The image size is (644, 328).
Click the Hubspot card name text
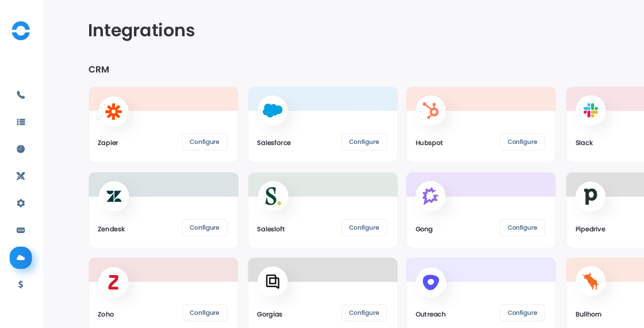click(429, 143)
